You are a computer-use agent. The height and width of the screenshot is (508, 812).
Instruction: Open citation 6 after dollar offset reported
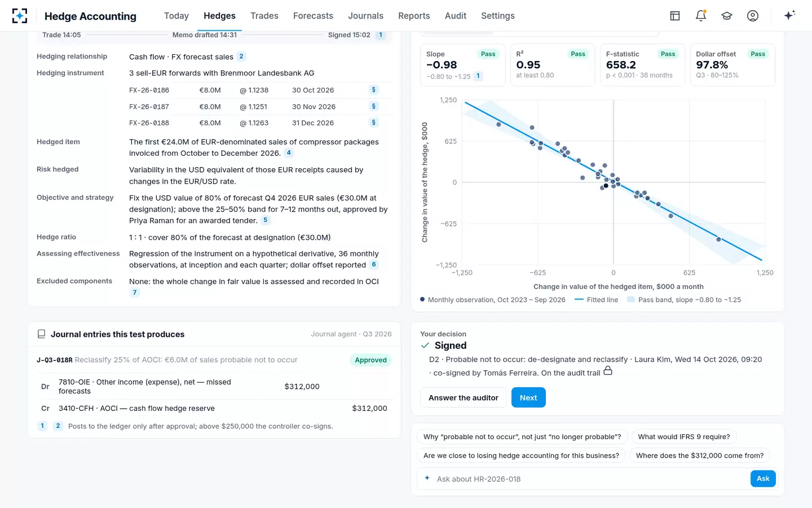point(374,265)
